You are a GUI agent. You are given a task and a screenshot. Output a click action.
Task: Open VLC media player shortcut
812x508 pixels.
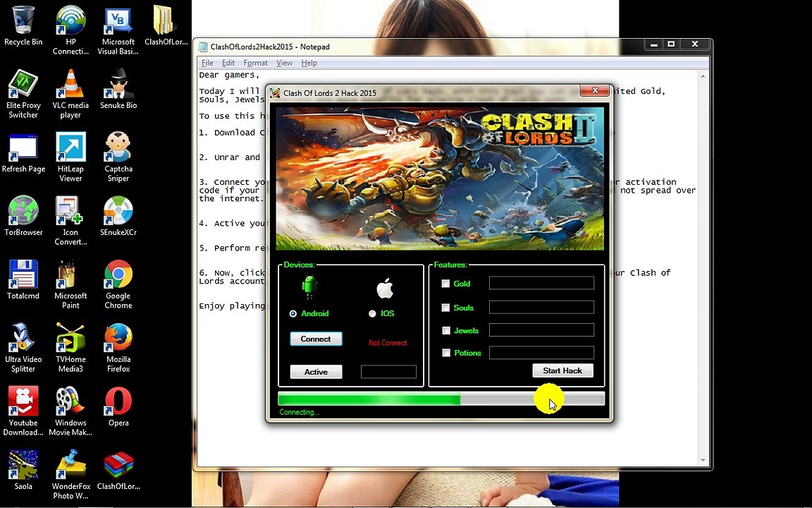coord(70,94)
